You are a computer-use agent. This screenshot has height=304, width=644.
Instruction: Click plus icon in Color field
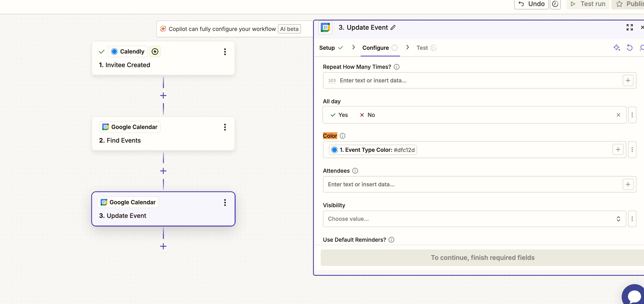618,149
